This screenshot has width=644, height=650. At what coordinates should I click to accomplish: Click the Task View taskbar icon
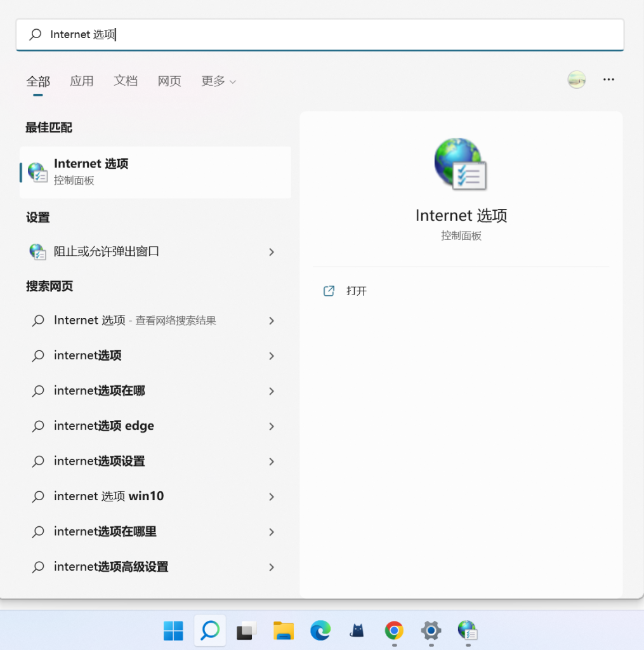point(246,632)
